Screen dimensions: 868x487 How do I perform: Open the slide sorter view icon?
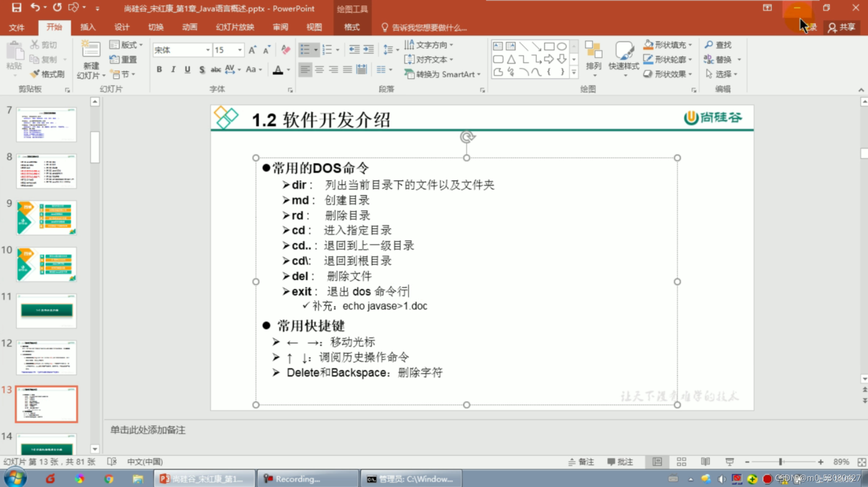coord(681,462)
